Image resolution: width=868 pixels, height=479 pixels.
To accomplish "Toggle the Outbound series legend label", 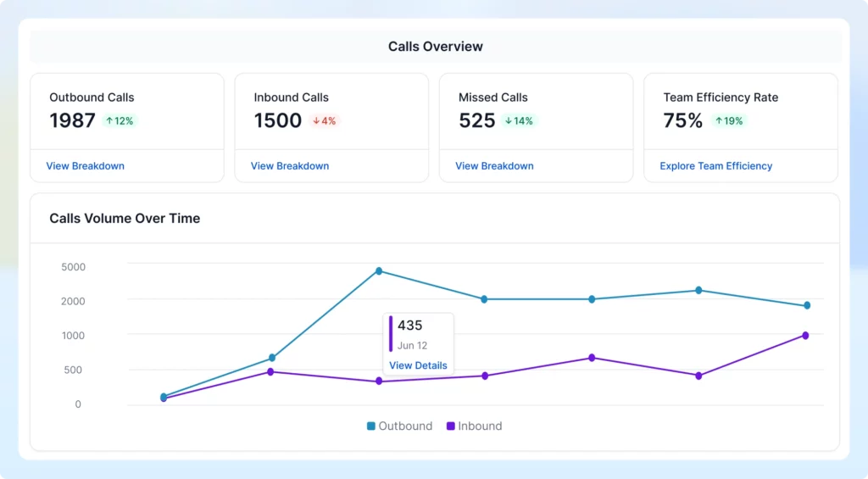I will (405, 426).
